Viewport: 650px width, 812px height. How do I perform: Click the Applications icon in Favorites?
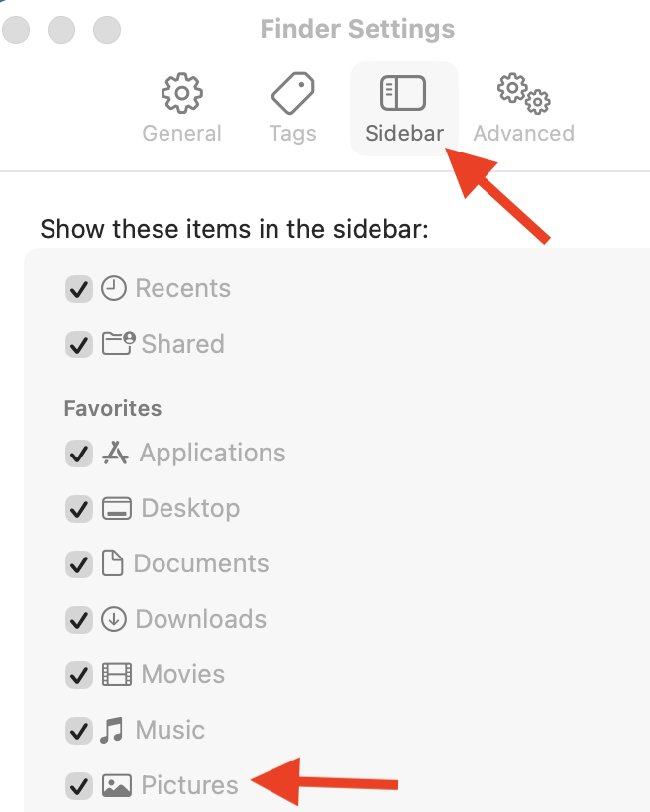[x=116, y=454]
